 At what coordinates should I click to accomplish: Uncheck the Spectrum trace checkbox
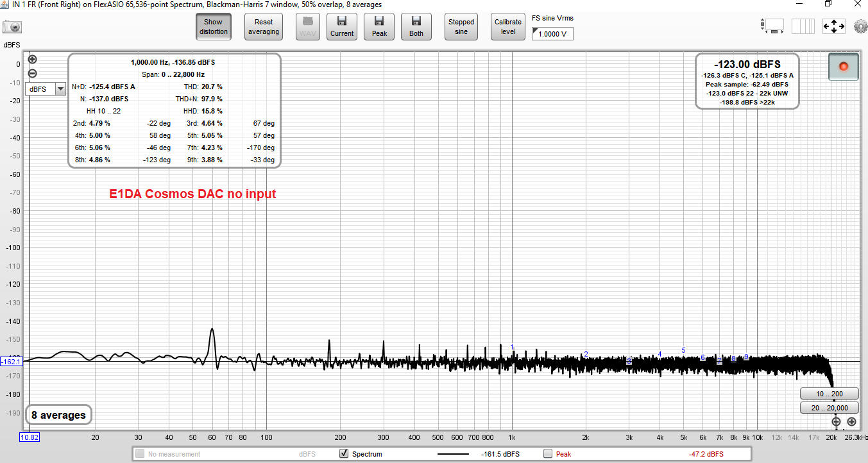[x=343, y=454]
